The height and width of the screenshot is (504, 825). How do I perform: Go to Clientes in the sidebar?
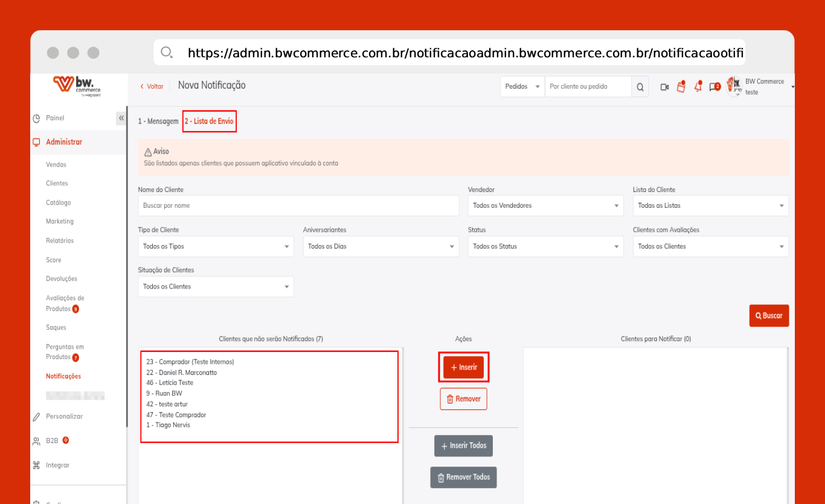point(57,183)
